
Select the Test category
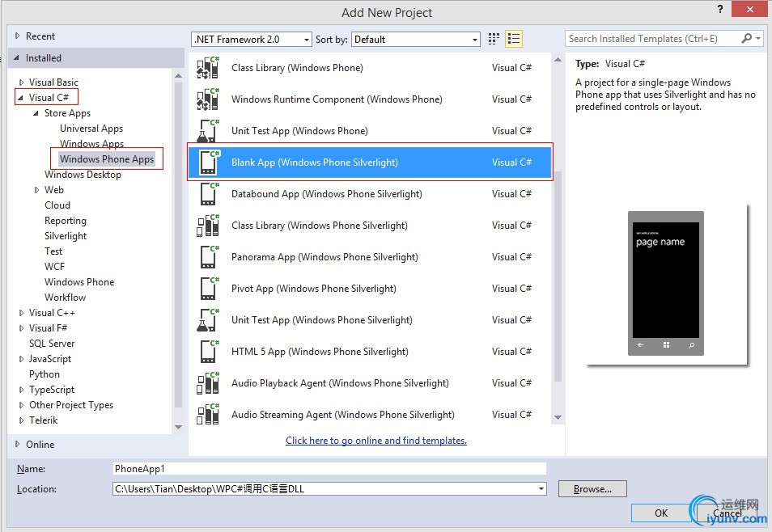tap(53, 251)
